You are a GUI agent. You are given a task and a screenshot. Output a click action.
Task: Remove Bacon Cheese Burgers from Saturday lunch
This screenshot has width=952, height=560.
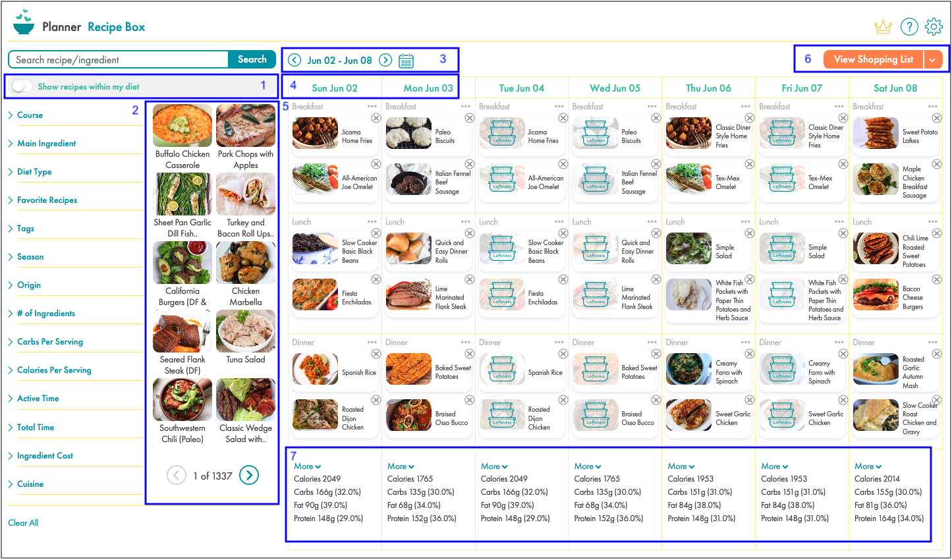(x=936, y=279)
